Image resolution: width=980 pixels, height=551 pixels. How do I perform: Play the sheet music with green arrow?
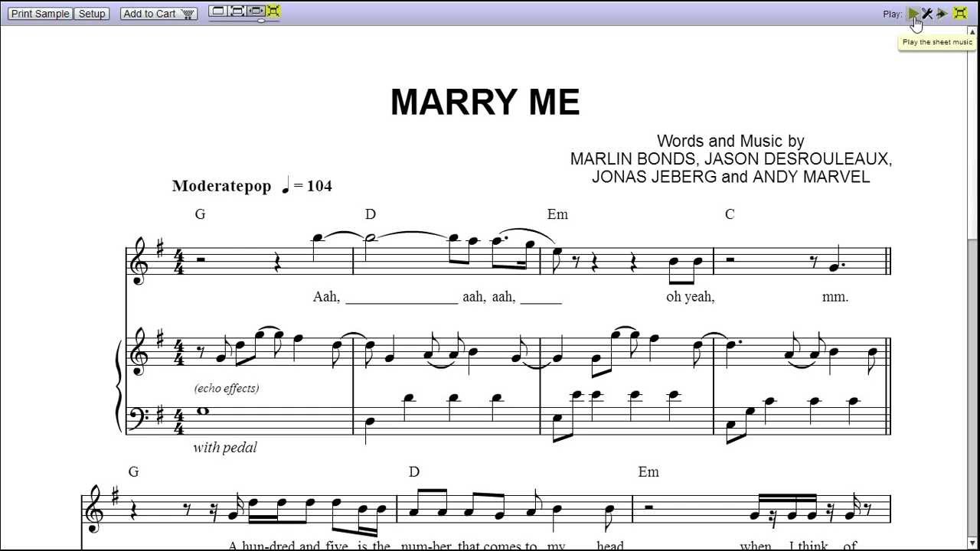point(913,13)
